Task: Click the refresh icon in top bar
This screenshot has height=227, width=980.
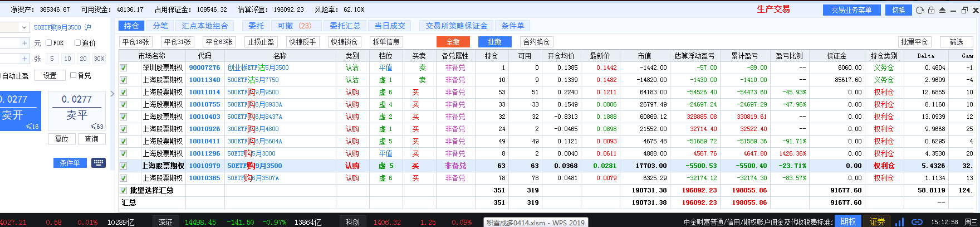Action: click(x=920, y=10)
